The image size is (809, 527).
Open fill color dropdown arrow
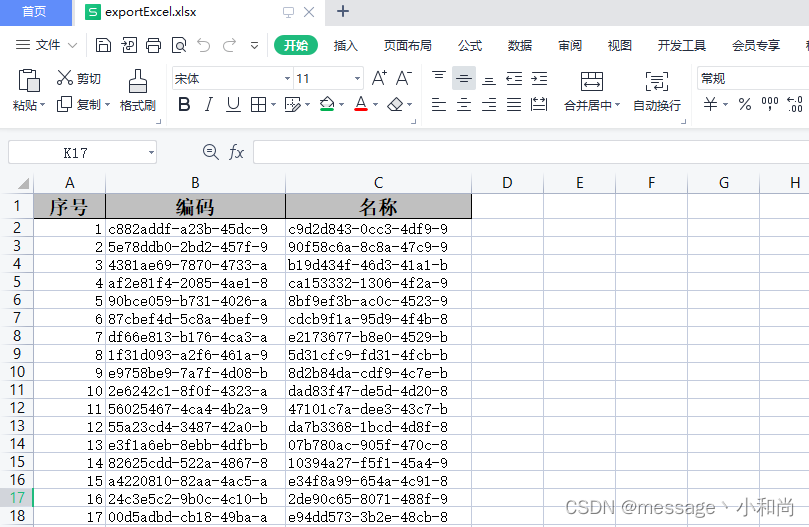point(342,105)
